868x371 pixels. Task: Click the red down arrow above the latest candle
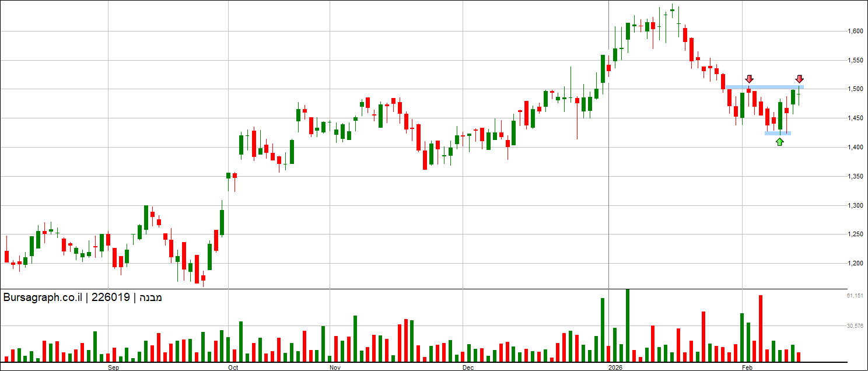point(799,79)
